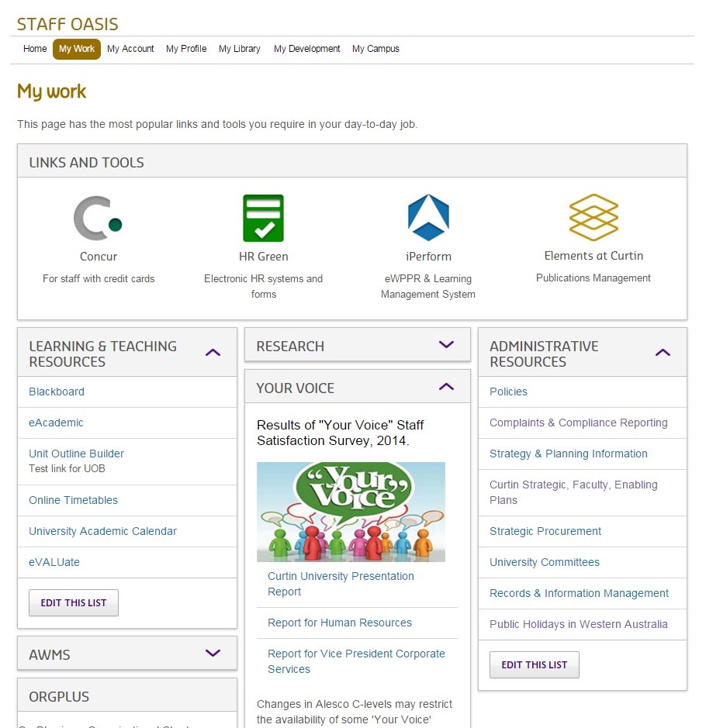Expand the RESEARCH section

point(446,345)
